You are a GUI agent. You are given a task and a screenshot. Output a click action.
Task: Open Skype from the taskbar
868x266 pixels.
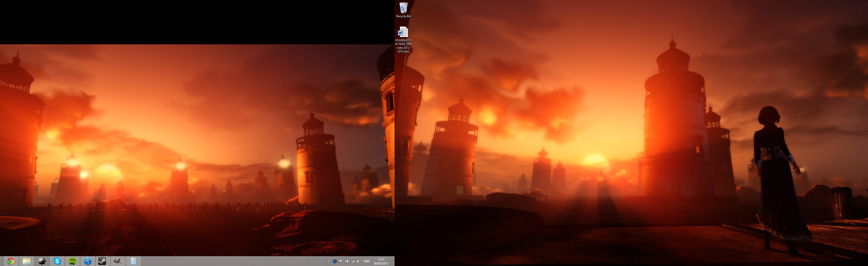coord(57,261)
